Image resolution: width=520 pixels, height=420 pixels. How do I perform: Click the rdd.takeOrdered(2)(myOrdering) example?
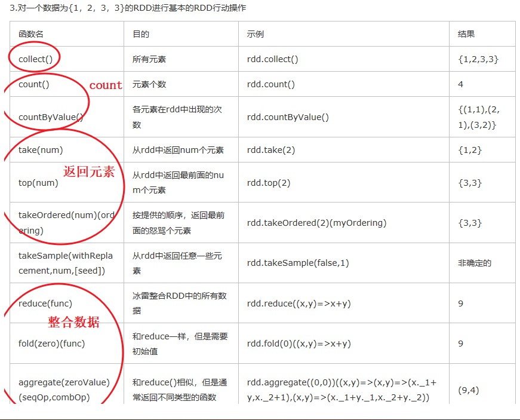tap(316, 223)
